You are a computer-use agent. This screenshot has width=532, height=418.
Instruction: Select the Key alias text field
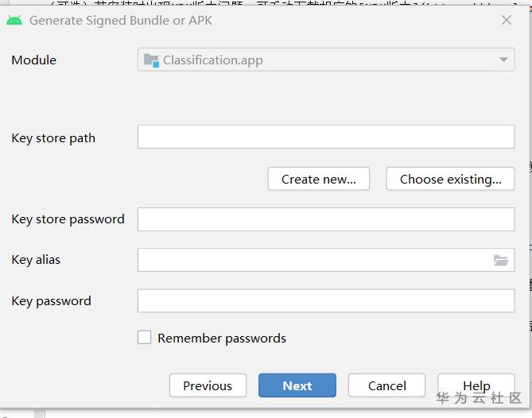(314, 260)
